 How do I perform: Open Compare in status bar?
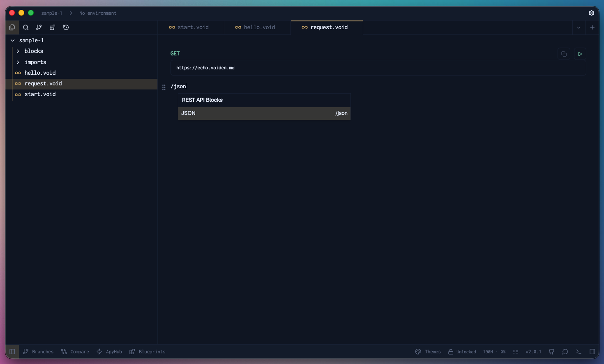(75, 352)
